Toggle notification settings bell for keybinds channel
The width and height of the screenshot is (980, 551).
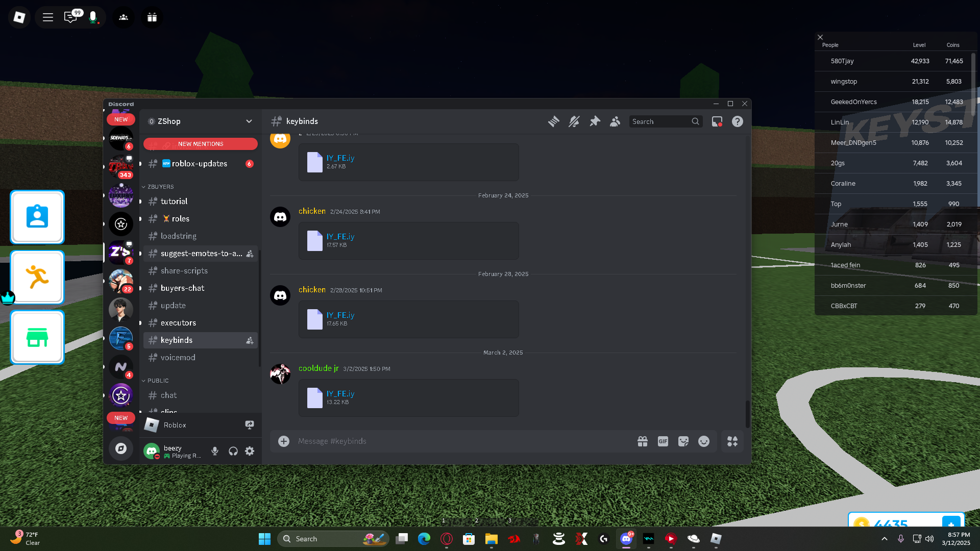(x=574, y=121)
